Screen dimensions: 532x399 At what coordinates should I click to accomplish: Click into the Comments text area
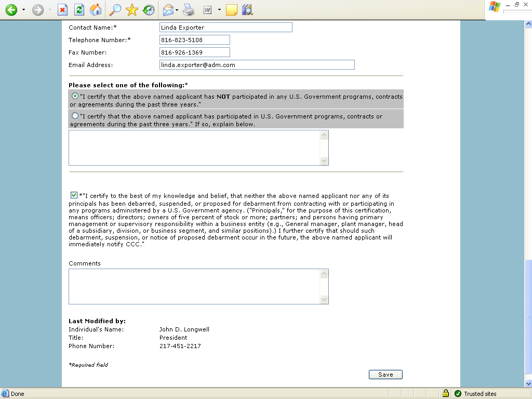tap(194, 286)
